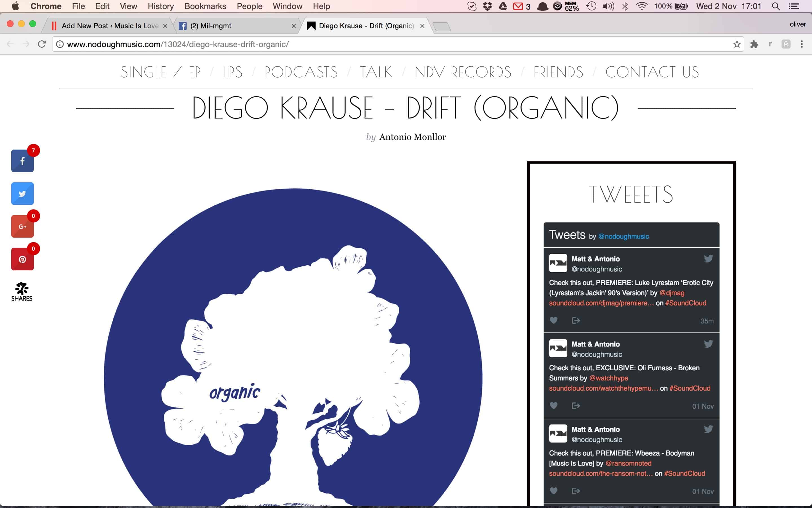Open the Podcasts site section
This screenshot has width=812, height=508.
tap(301, 72)
